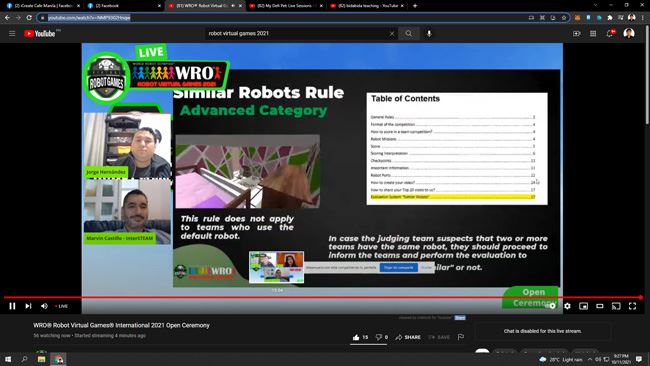Image resolution: width=650 pixels, height=366 pixels.
Task: Share the WRO Open Ceremony video
Action: (408, 337)
